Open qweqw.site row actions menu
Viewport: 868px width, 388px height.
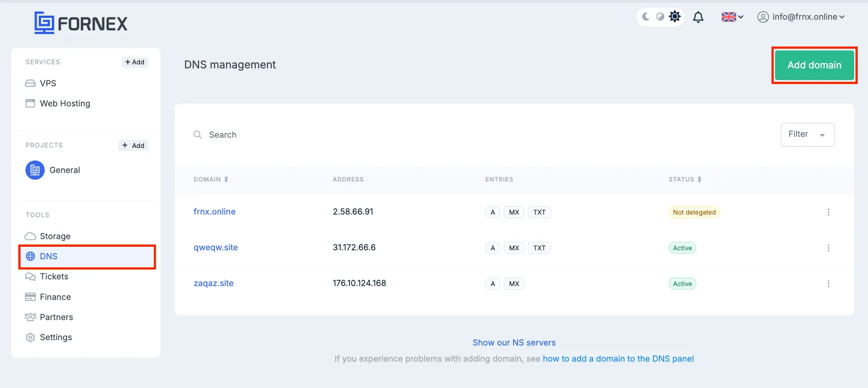828,248
